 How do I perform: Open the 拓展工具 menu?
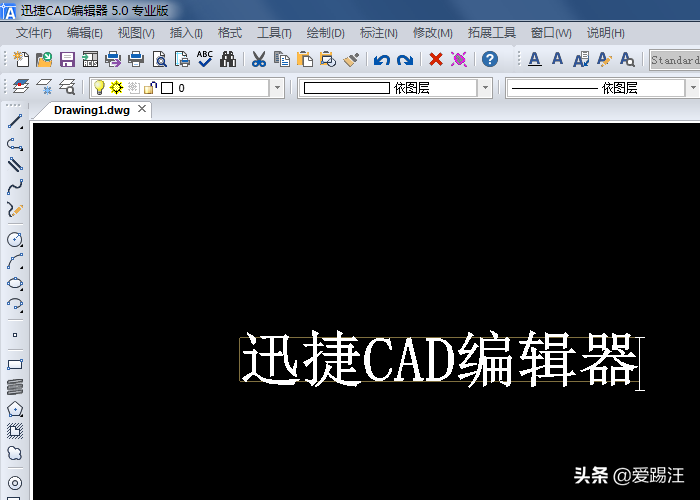[492, 33]
